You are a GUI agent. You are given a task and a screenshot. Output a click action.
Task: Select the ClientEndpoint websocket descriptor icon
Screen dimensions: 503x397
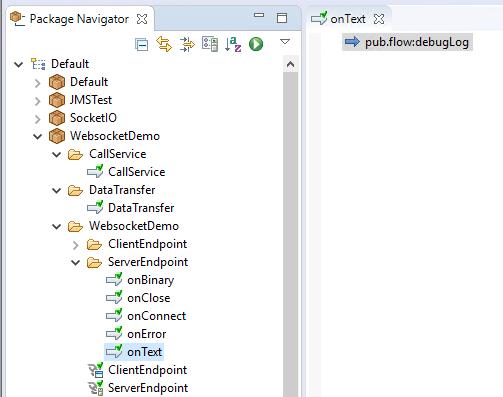point(96,370)
